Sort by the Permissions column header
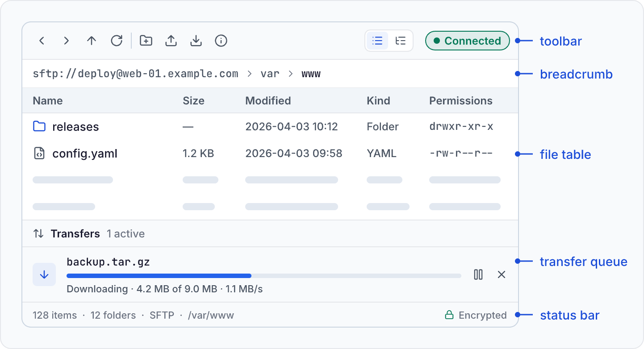Screen dimensions: 644x349 pyautogui.click(x=461, y=101)
